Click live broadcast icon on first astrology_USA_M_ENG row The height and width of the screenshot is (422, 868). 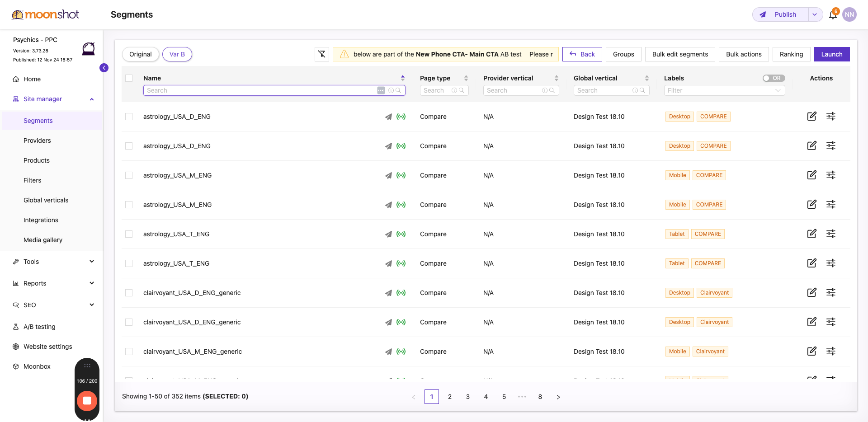[401, 175]
